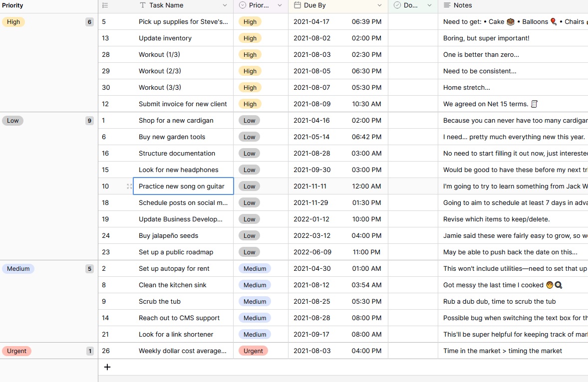Click the select icon in the Priority column header
588x382 pixels.
click(243, 5)
